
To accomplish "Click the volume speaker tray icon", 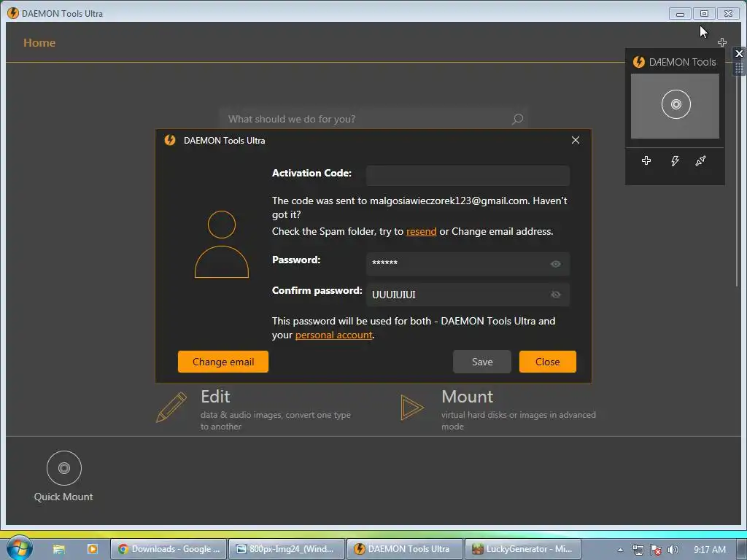I will point(673,550).
